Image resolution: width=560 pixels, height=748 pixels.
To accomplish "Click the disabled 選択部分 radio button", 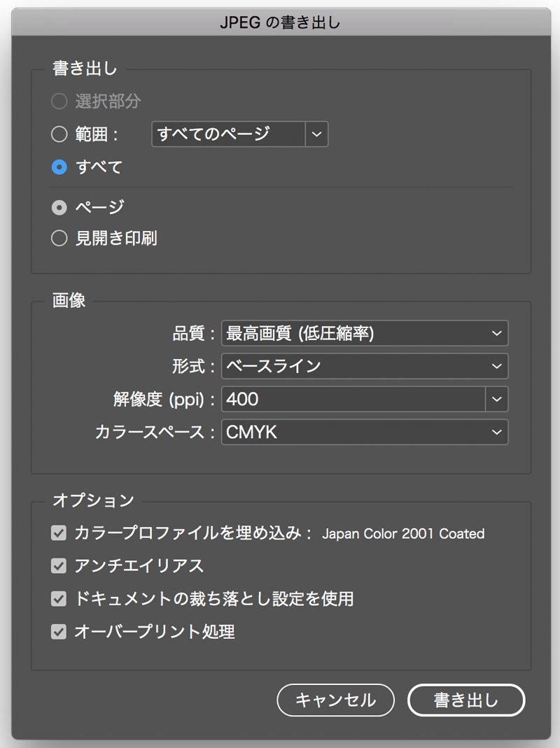I will coord(59,101).
